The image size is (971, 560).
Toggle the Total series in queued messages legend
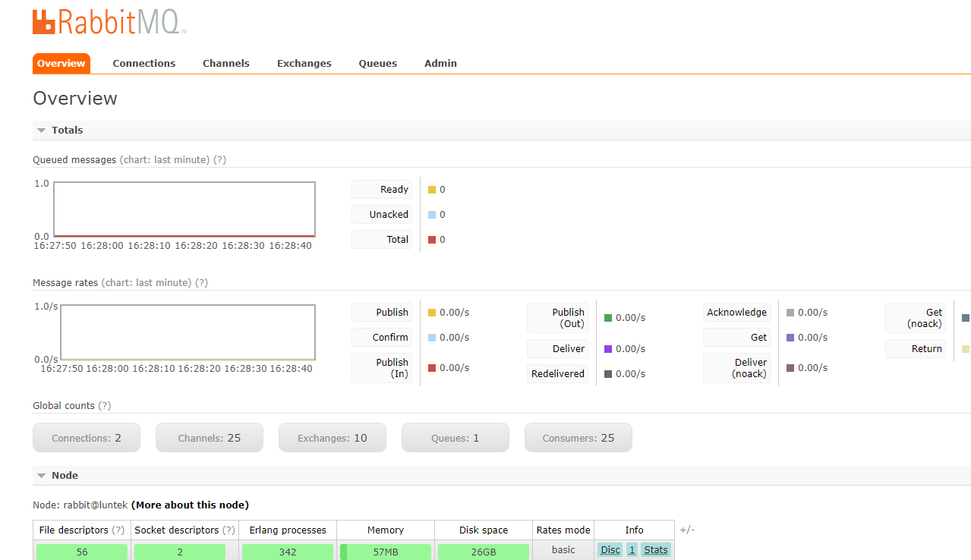click(381, 239)
